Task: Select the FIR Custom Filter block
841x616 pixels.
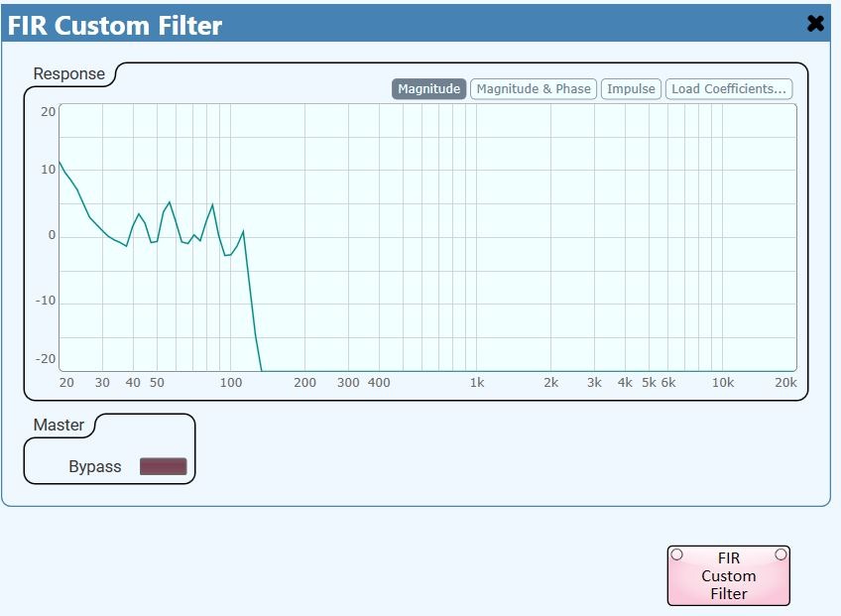Action: [x=728, y=575]
